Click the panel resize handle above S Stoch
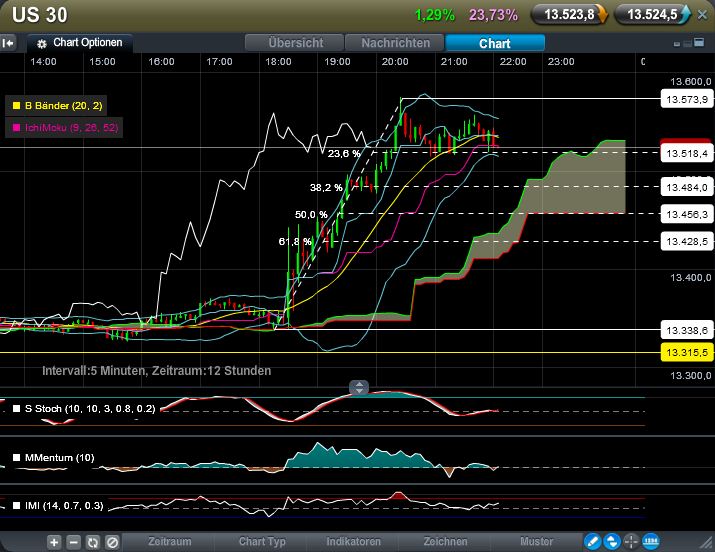Viewport: 715px width, 552px height. tap(359, 388)
